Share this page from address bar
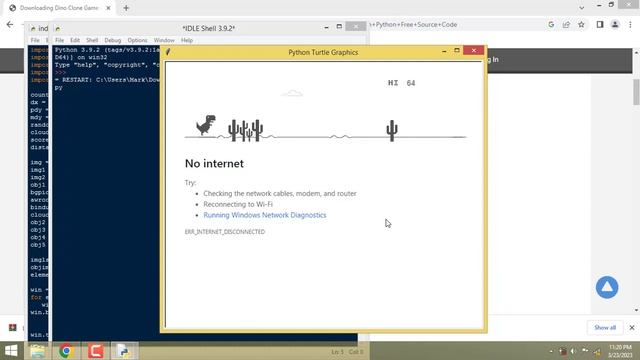The width and height of the screenshot is (640, 360). [x=566, y=24]
